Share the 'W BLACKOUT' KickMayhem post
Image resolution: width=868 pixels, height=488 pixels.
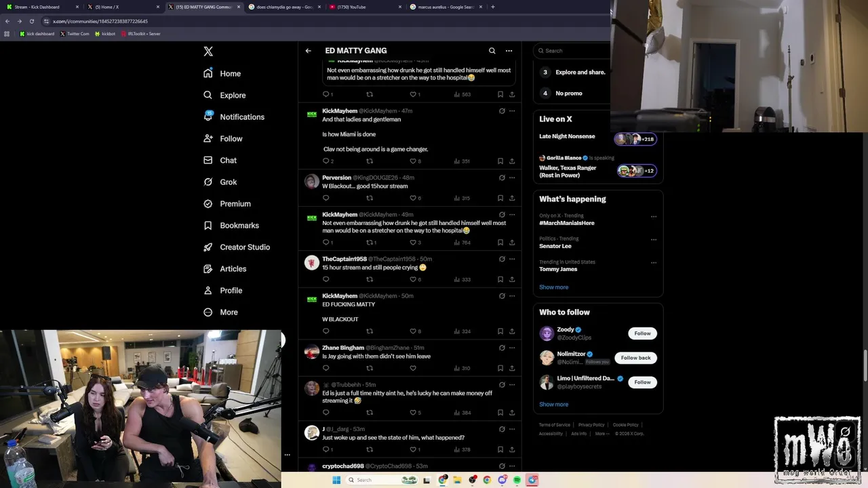[x=512, y=331]
